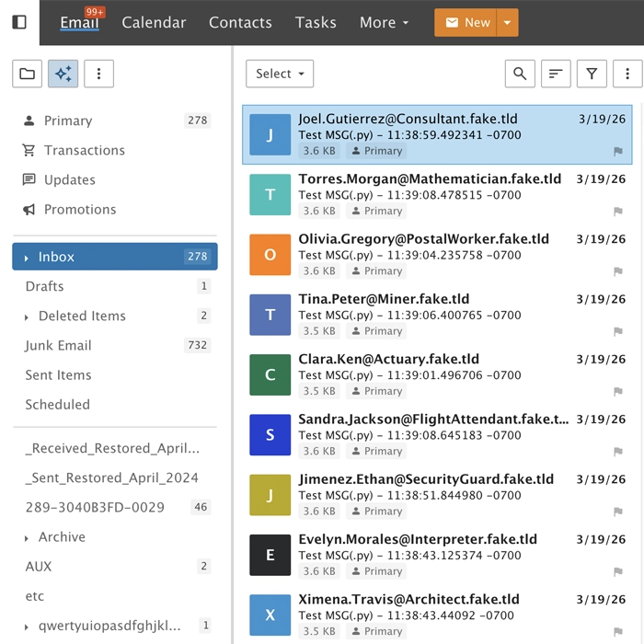
Task: Open _Sent_Restored_April_2024 folder
Action: pyautogui.click(x=115, y=477)
